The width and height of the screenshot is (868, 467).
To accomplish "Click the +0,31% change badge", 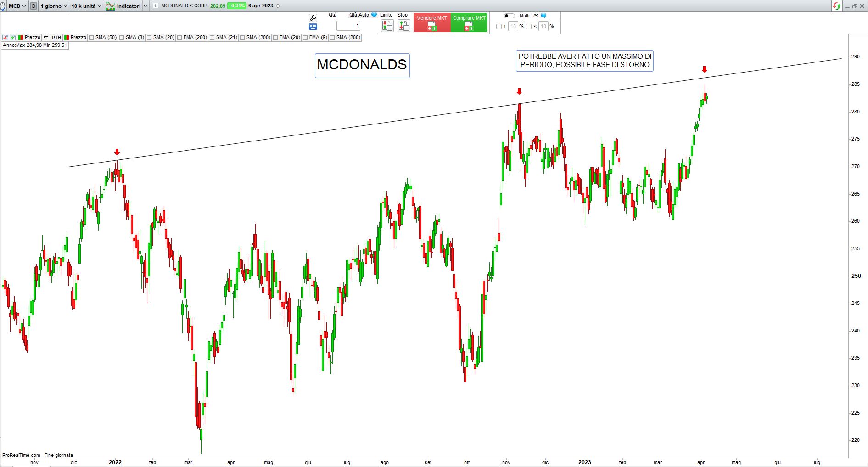I will (237, 6).
